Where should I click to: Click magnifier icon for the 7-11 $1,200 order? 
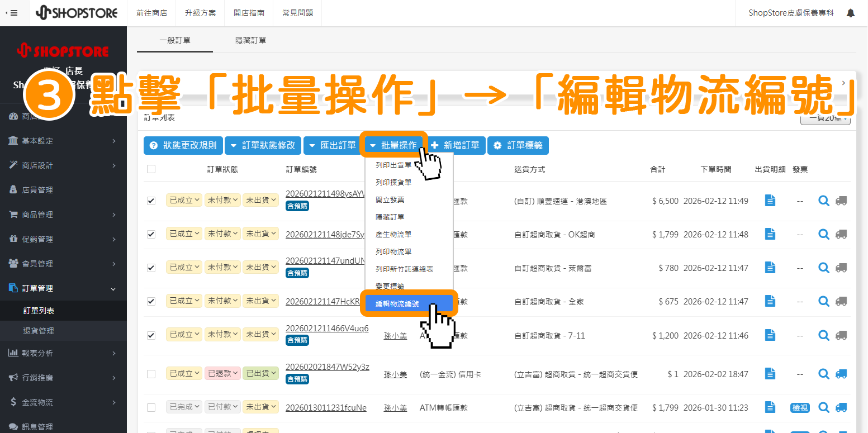[823, 335]
